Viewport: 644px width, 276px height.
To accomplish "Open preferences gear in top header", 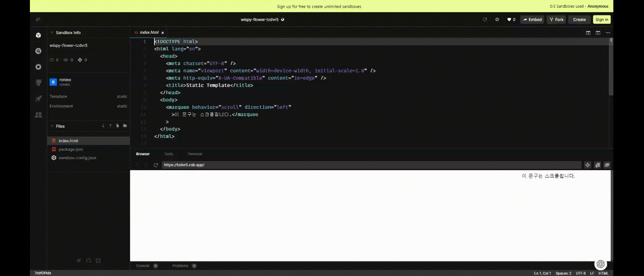I will [497, 20].
